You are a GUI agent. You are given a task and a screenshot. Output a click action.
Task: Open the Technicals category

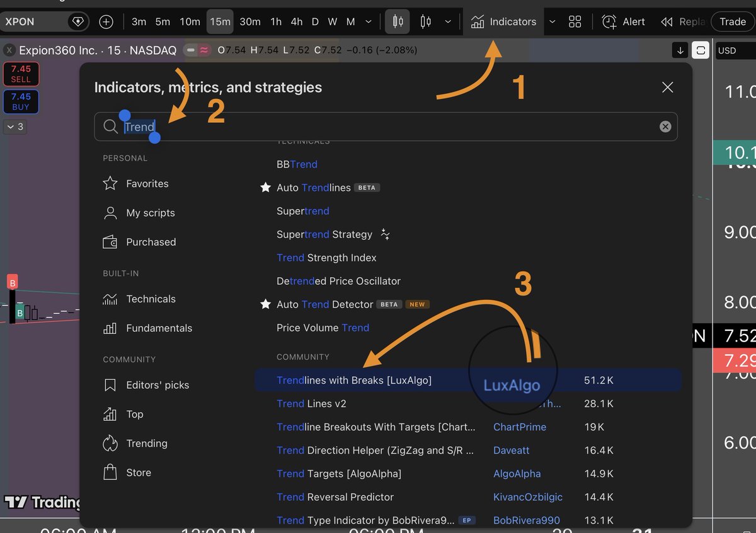point(139,299)
